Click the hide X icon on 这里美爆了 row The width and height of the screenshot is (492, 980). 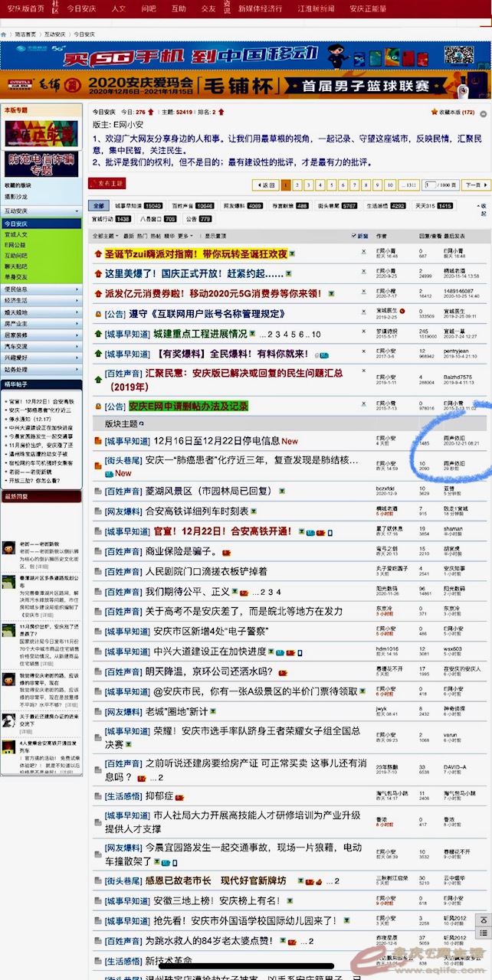(x=364, y=273)
